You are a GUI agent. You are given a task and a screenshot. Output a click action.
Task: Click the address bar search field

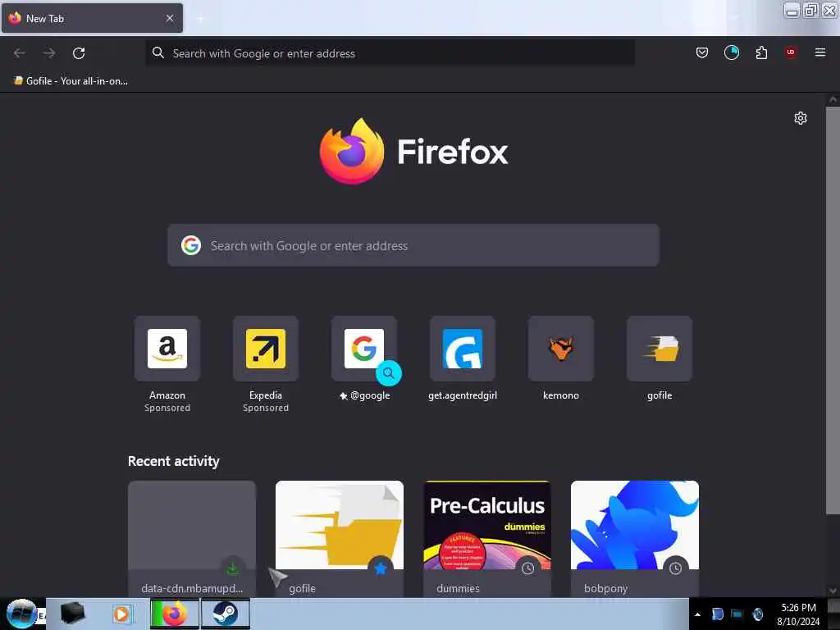pyautogui.click(x=390, y=53)
